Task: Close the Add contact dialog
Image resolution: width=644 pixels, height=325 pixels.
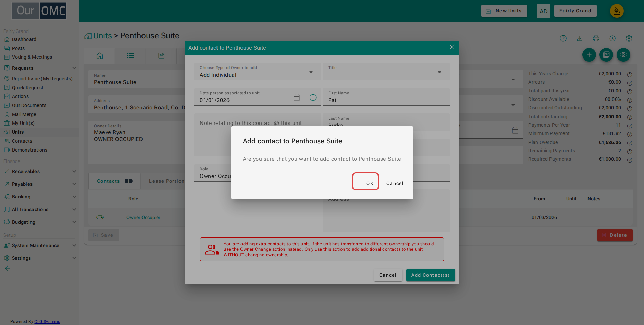Action: coord(452,47)
